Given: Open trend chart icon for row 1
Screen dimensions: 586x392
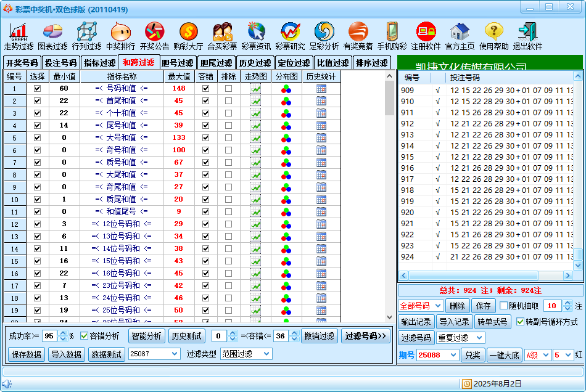Looking at the screenshot, I should 255,89.
